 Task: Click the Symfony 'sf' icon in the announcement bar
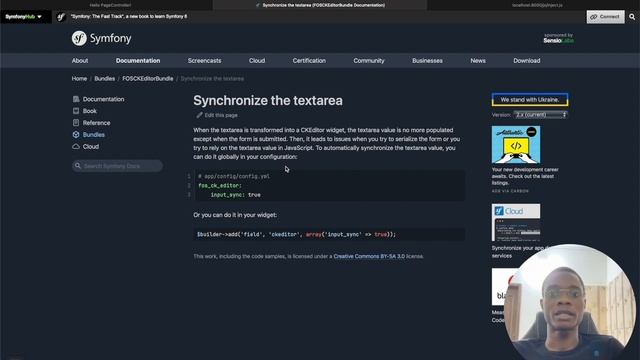click(x=61, y=17)
